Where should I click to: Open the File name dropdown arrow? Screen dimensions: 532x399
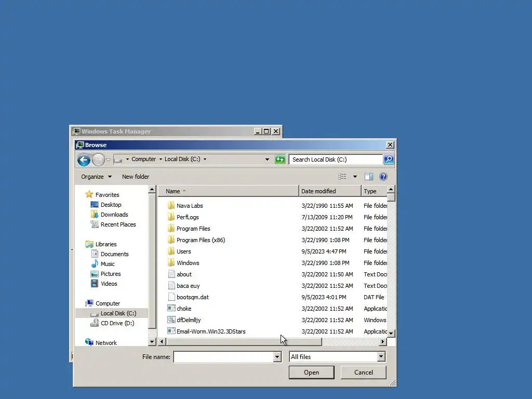click(x=277, y=356)
